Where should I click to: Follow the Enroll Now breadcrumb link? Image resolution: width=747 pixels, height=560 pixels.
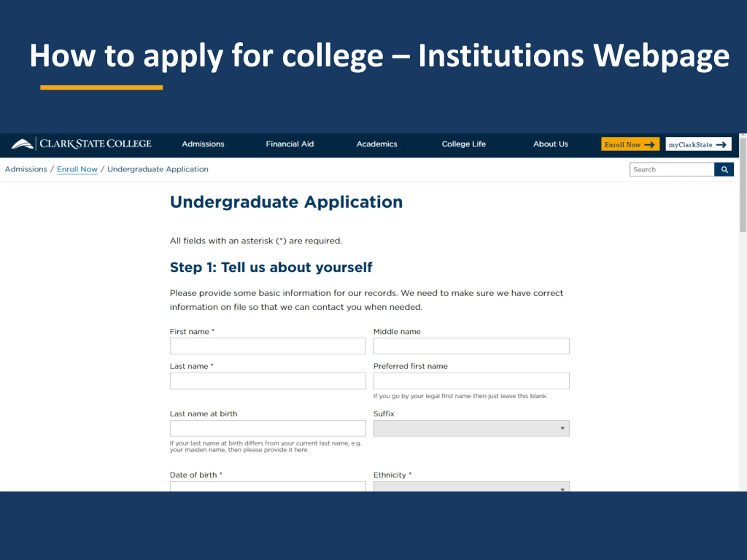(77, 169)
